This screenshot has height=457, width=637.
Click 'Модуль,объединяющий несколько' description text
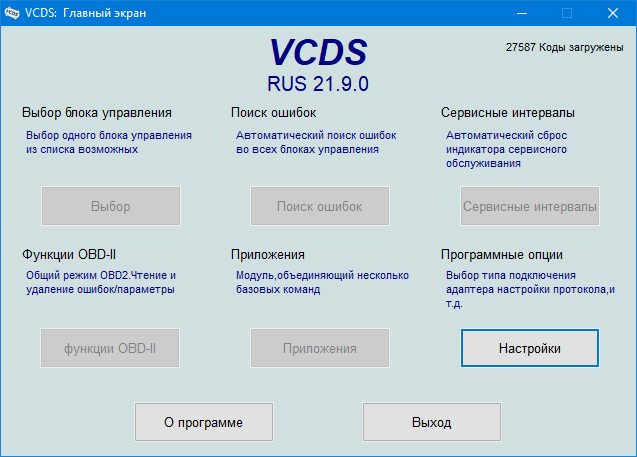[323, 282]
